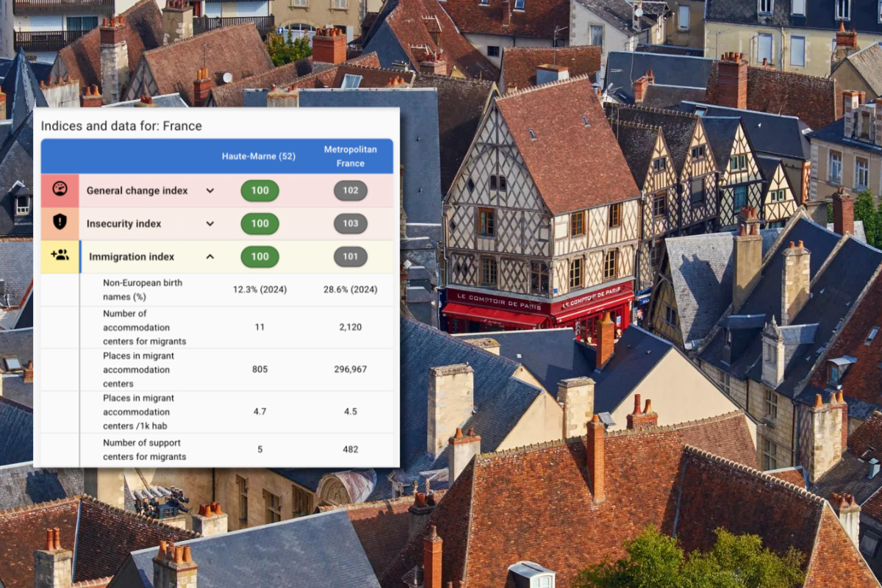Click the places value 296,967
This screenshot has height=588, width=882.
[x=351, y=370]
